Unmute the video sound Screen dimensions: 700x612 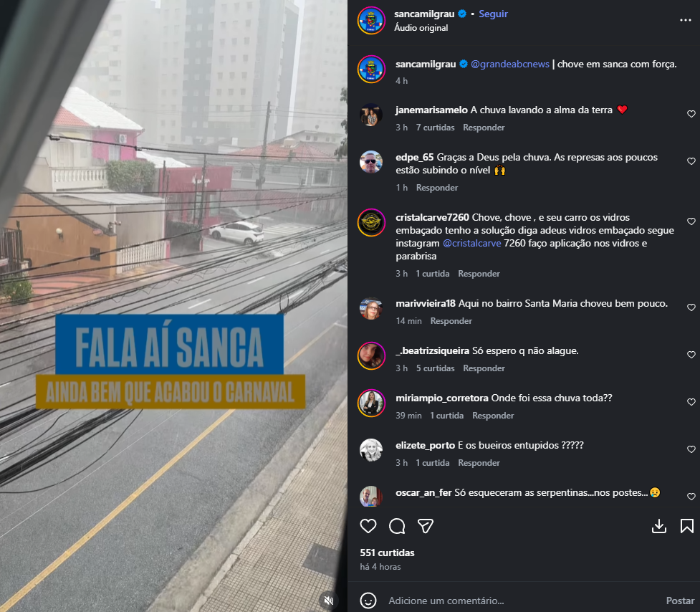pyautogui.click(x=329, y=601)
